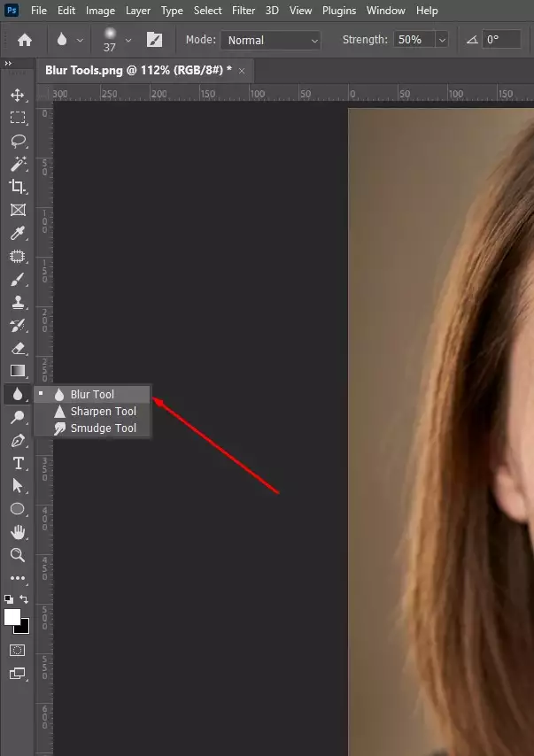Open the Edit Toolbar three-dots icon
The image size is (534, 756).
coord(18,577)
